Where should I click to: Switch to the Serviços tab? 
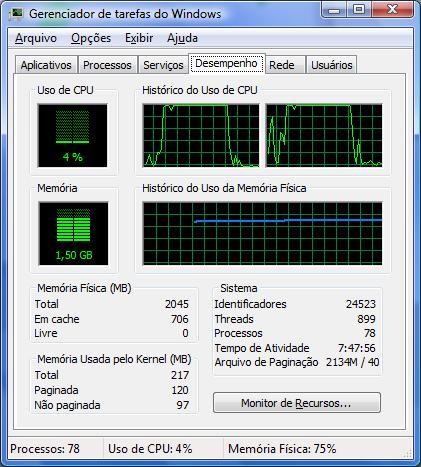(x=163, y=65)
